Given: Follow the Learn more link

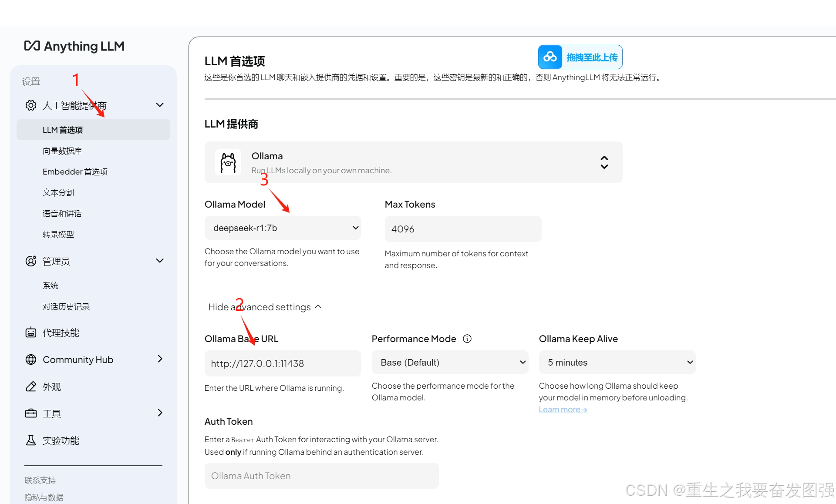Looking at the screenshot, I should pyautogui.click(x=563, y=410).
